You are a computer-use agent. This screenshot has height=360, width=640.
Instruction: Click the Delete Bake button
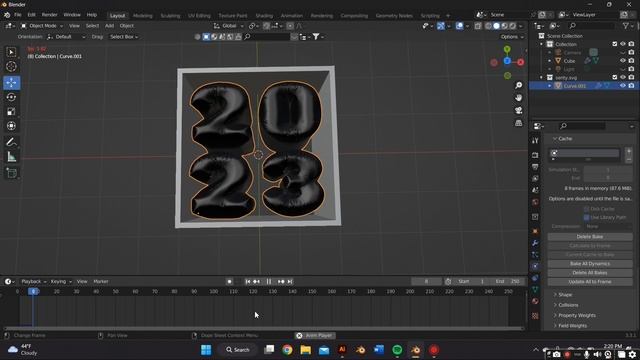tap(590, 237)
